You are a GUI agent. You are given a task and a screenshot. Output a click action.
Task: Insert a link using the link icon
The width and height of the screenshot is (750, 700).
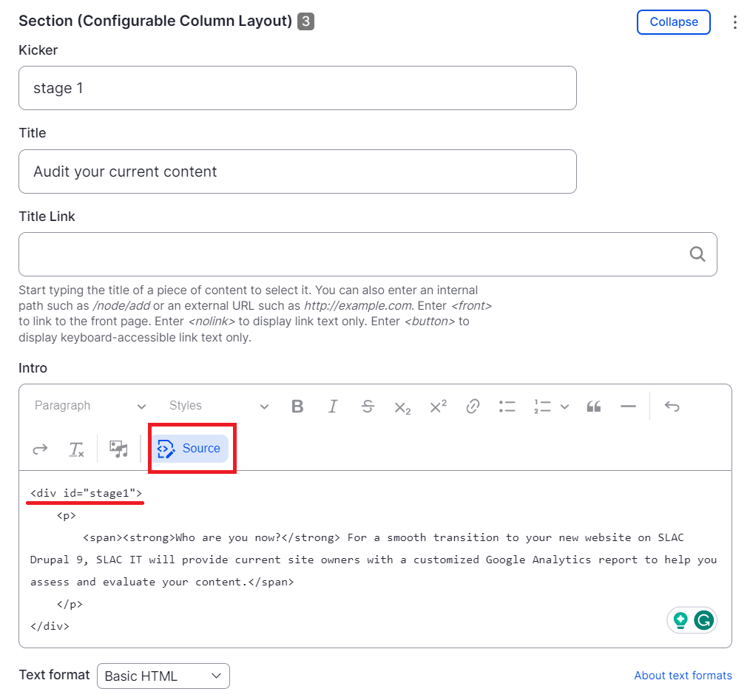pos(472,406)
